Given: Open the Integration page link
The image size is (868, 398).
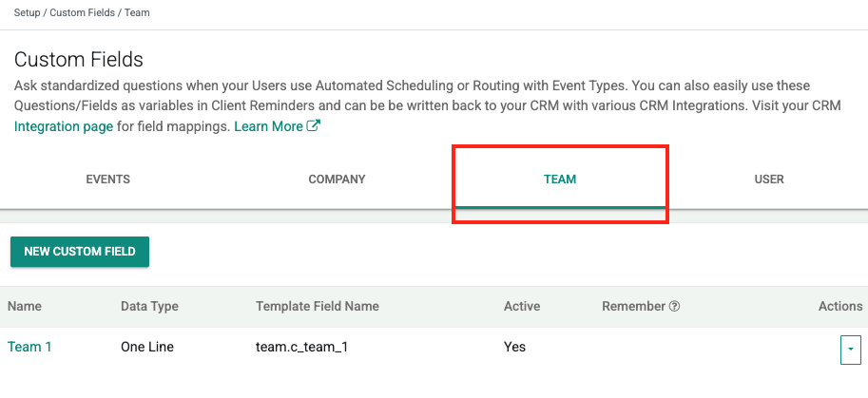Looking at the screenshot, I should point(64,126).
